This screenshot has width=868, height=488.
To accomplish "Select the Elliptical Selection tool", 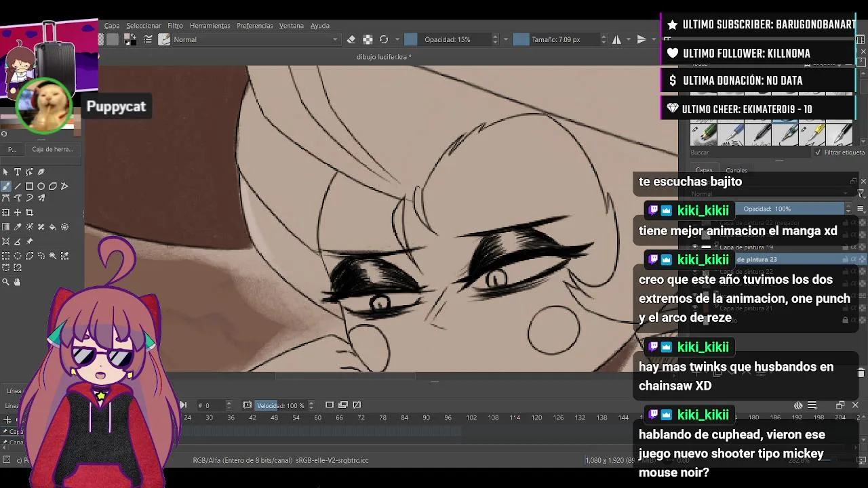I will click(x=18, y=256).
